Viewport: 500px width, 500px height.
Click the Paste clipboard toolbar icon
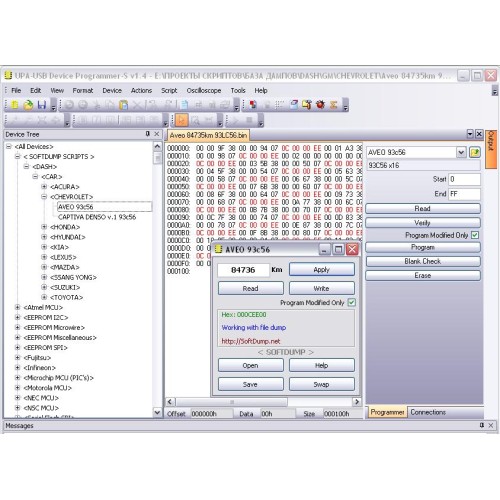point(123,105)
